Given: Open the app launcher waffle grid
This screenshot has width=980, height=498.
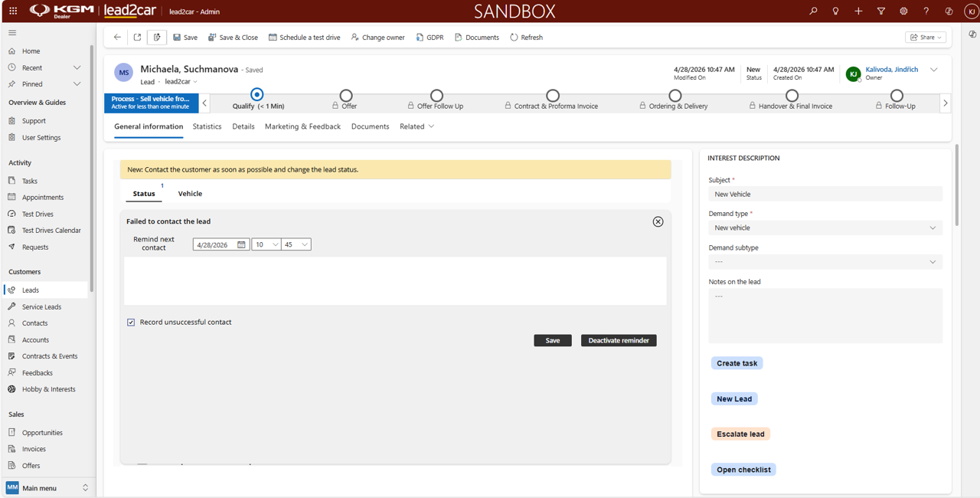Looking at the screenshot, I should tap(13, 11).
